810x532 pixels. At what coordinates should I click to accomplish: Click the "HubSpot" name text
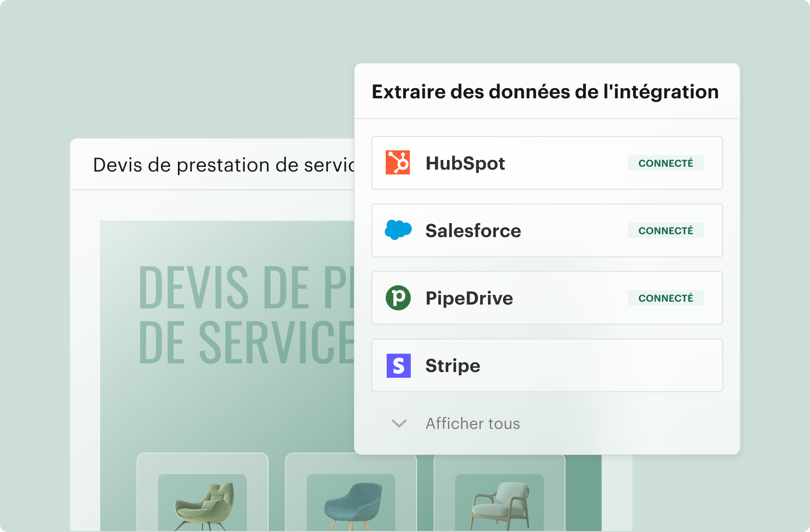pyautogui.click(x=465, y=163)
